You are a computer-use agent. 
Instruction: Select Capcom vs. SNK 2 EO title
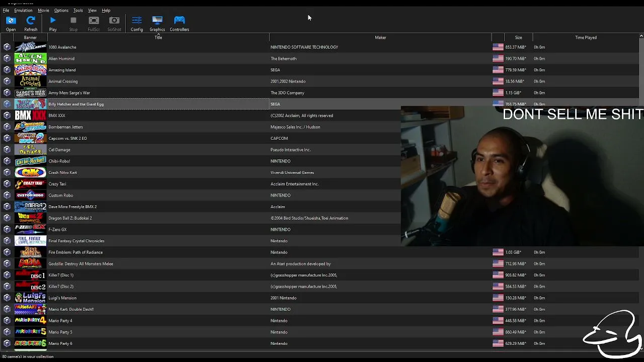pos(67,138)
